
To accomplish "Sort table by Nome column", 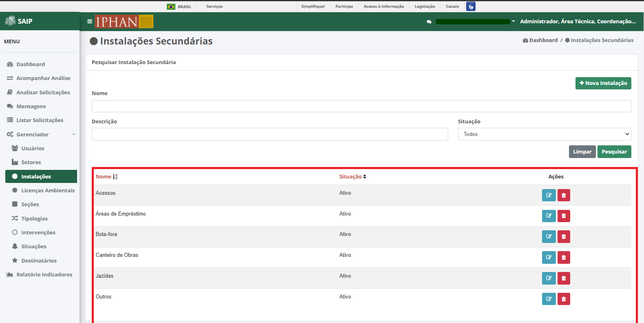I will coord(107,176).
